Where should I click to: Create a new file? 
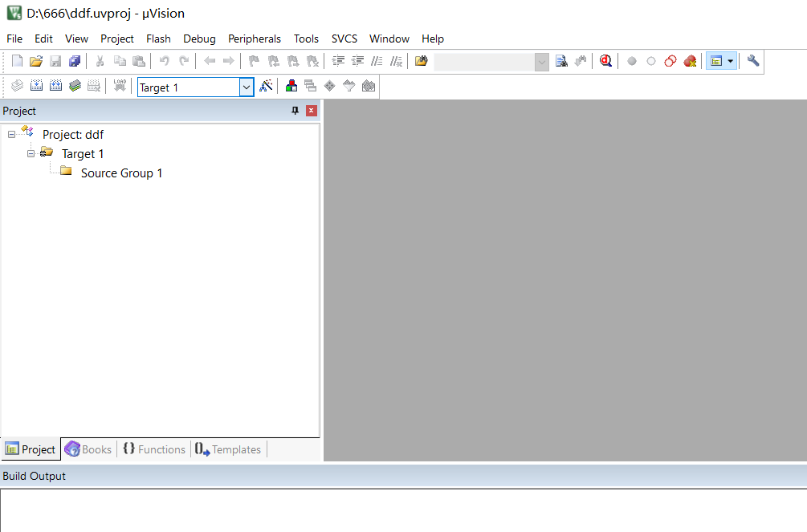(x=17, y=61)
